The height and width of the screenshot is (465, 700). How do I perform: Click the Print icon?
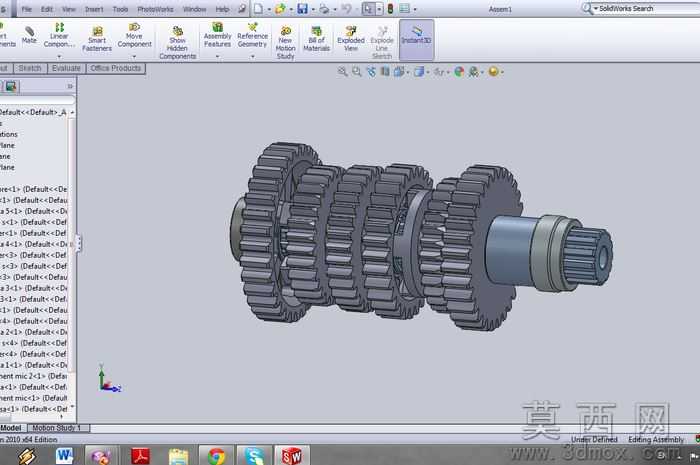point(324,8)
